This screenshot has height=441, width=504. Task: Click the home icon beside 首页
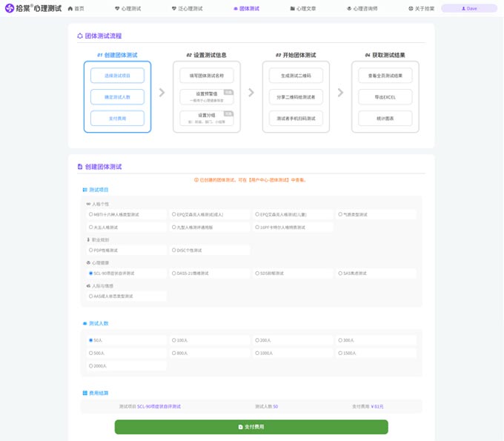[x=70, y=9]
